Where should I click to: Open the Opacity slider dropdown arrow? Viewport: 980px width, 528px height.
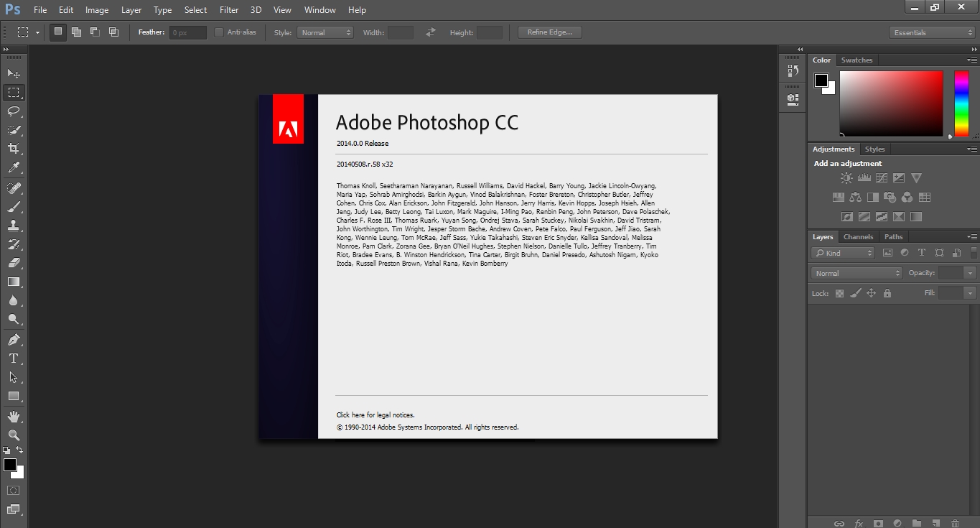[971, 273]
